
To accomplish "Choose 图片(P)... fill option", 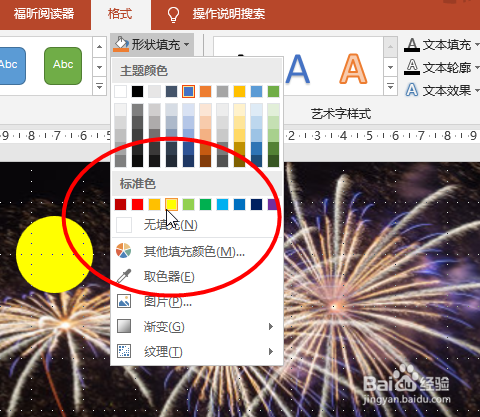I will (x=197, y=302).
